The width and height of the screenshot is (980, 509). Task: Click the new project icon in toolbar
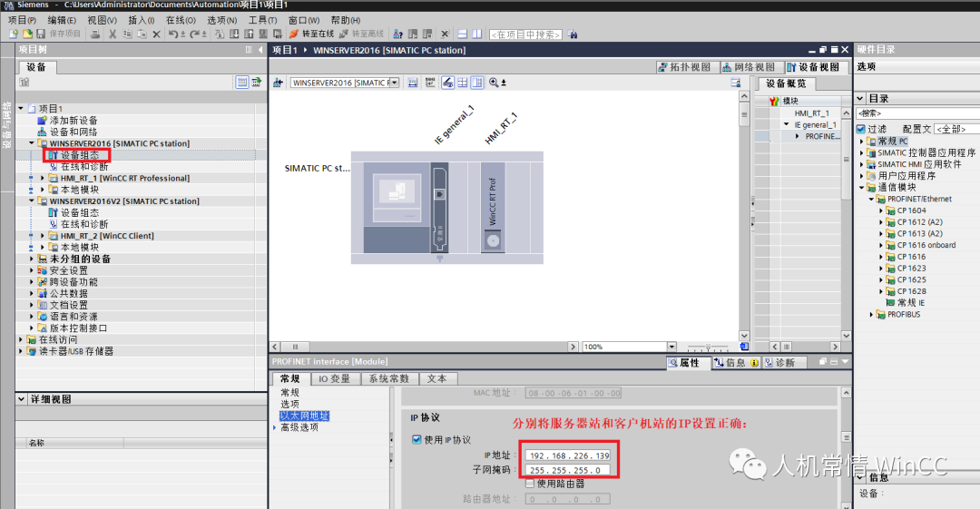[13, 34]
